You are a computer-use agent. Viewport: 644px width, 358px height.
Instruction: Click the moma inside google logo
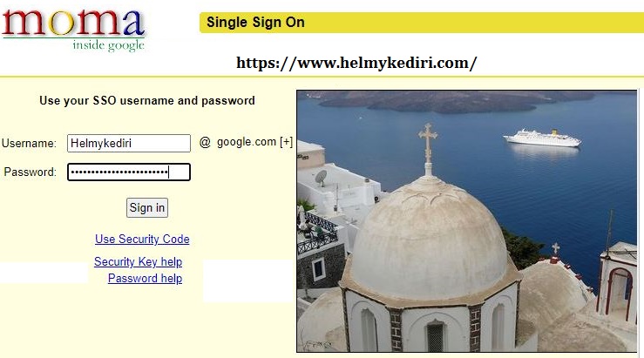click(x=73, y=29)
